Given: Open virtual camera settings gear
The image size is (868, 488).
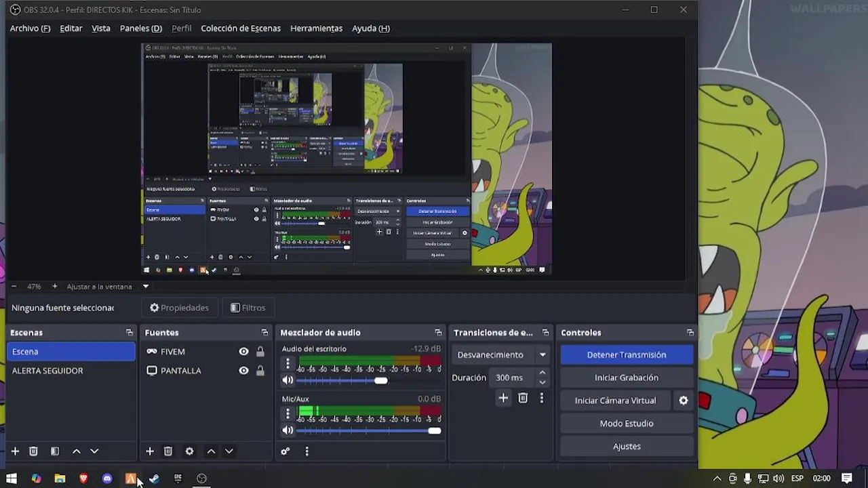Looking at the screenshot, I should point(684,401).
